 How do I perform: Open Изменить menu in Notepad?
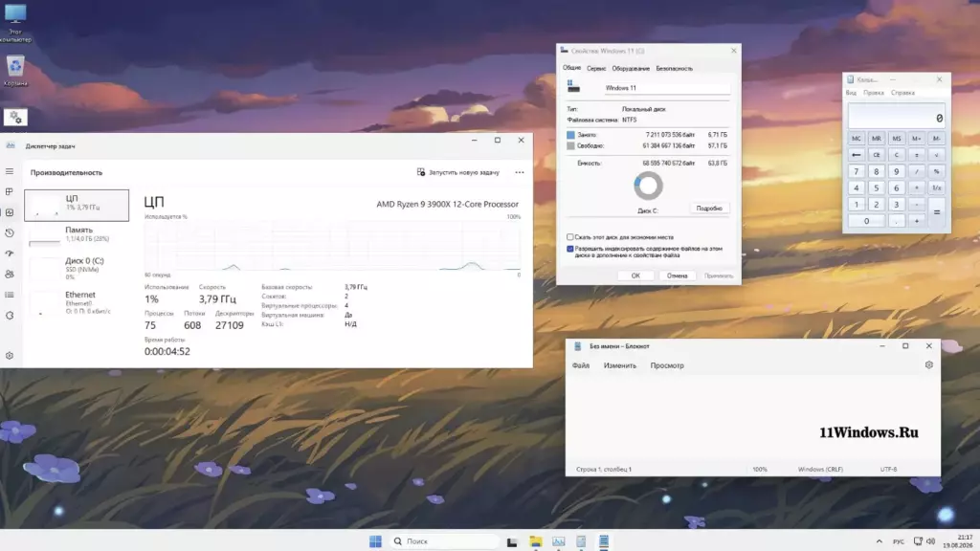[619, 365]
